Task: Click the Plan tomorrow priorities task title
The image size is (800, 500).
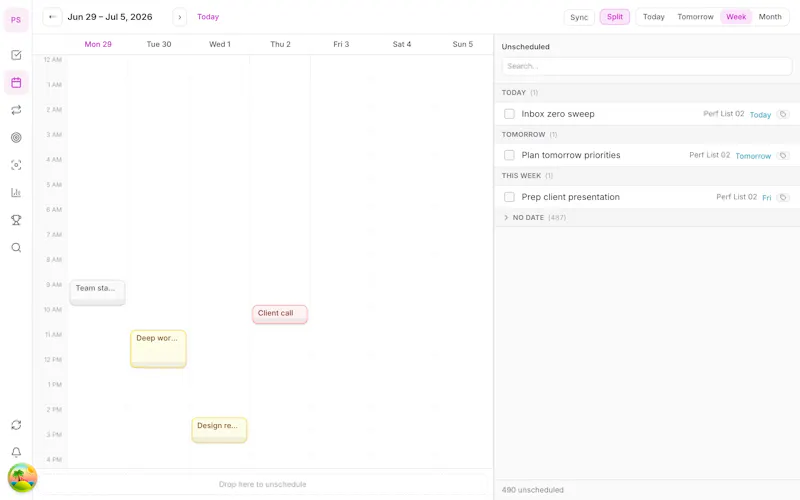Action: (570, 155)
